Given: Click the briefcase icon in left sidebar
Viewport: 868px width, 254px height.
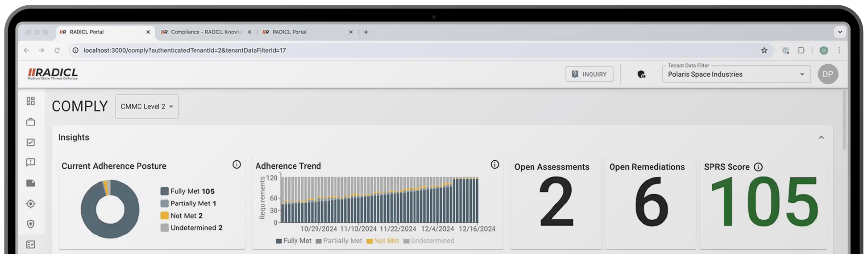Looking at the screenshot, I should coord(30,122).
